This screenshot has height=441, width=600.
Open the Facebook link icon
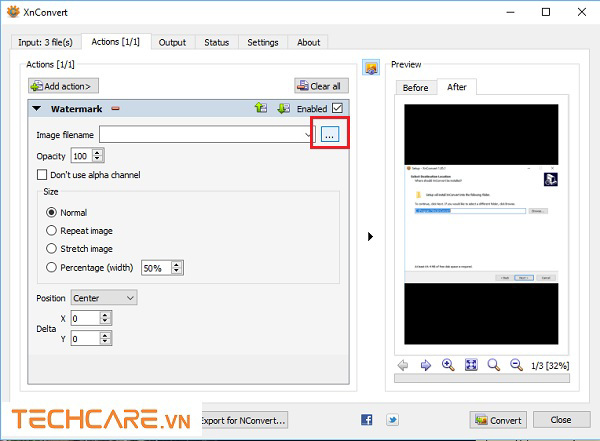click(367, 420)
